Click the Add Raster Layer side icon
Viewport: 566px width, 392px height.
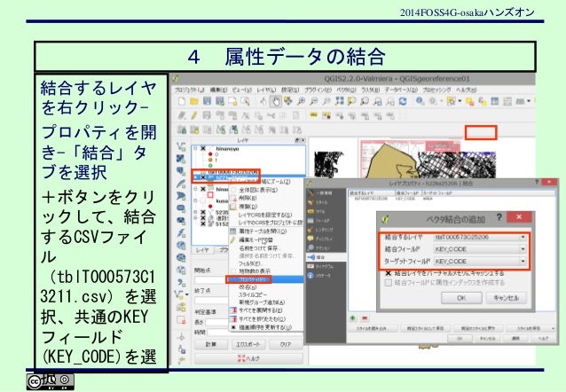click(x=181, y=159)
